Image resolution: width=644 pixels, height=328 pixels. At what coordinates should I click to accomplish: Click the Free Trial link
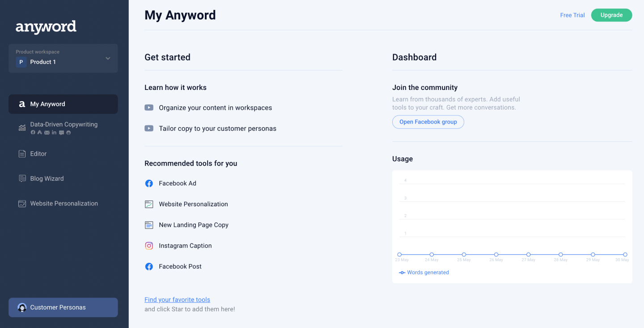coord(572,15)
